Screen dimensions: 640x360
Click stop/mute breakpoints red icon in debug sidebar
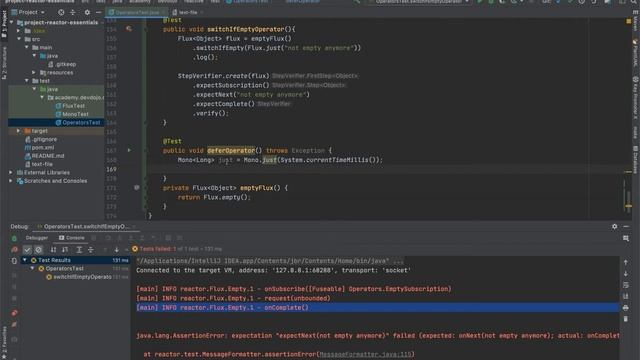pyautogui.click(x=14, y=313)
